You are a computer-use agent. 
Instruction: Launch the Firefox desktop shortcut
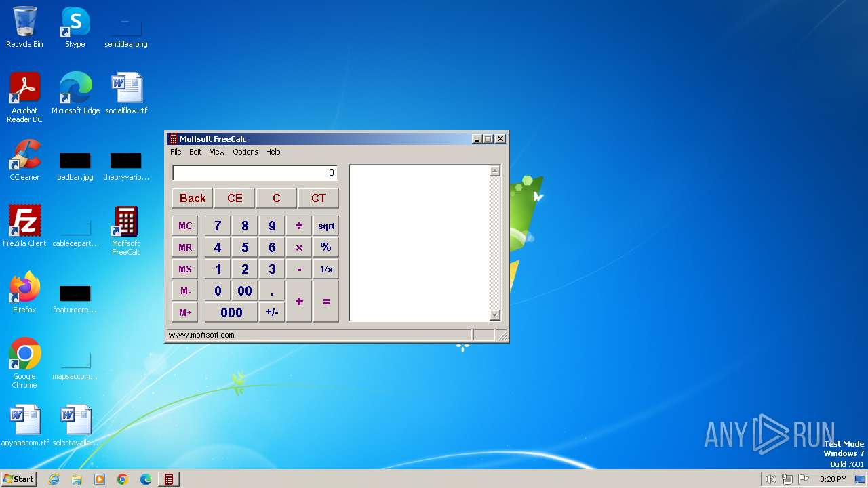pyautogui.click(x=24, y=293)
